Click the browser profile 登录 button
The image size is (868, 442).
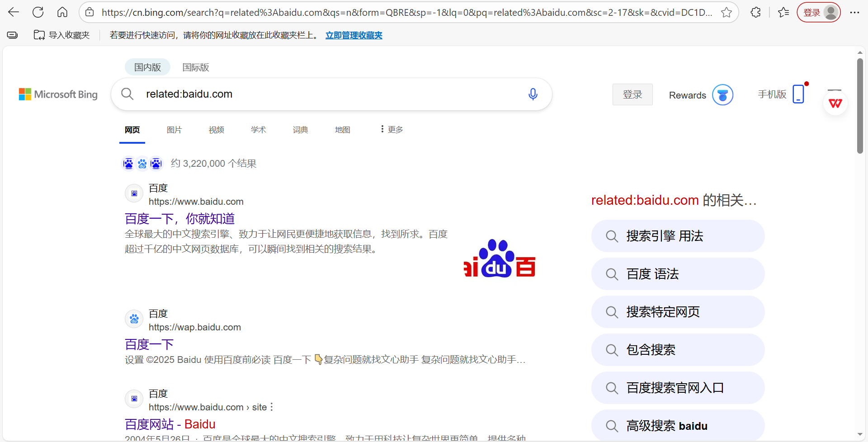pyautogui.click(x=819, y=12)
